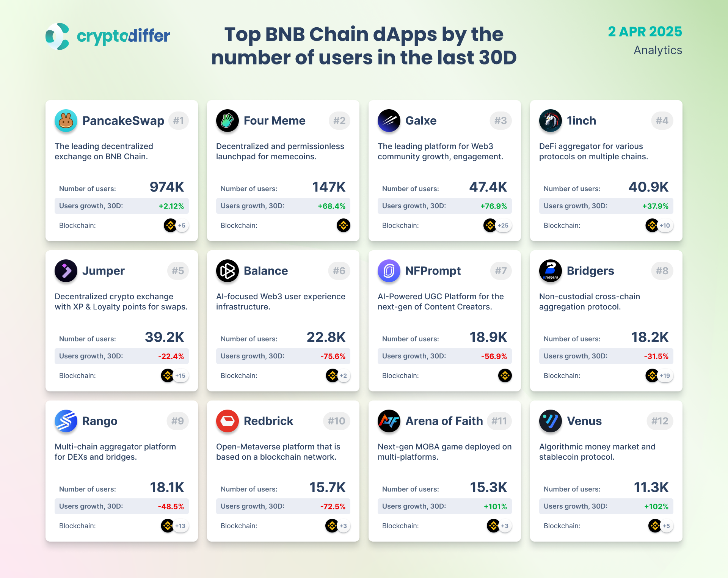
Task: Click the 1inch unicorn logo
Action: [x=551, y=121]
